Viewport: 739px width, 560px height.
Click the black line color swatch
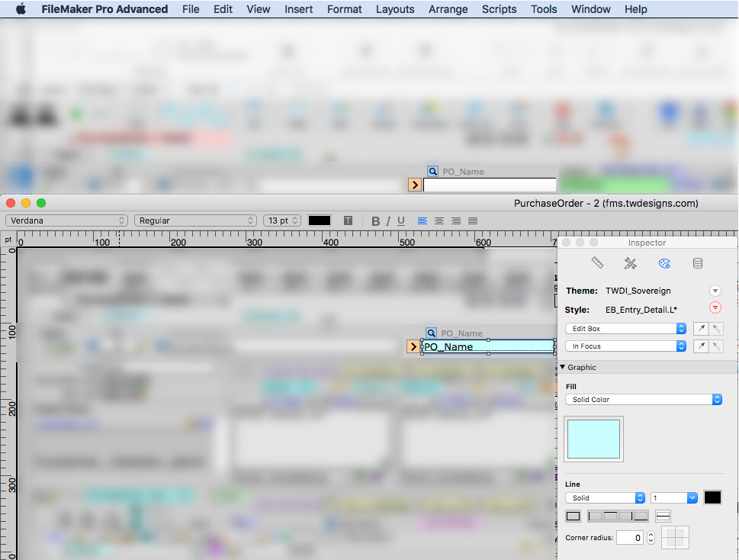click(712, 497)
